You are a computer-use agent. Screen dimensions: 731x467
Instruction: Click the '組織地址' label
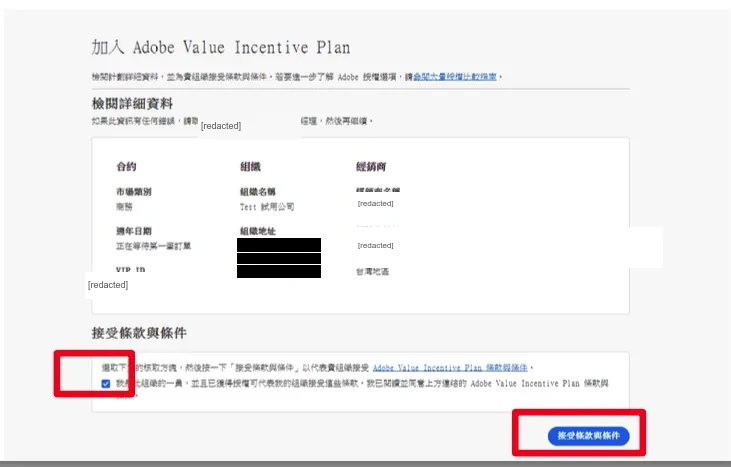[258, 231]
